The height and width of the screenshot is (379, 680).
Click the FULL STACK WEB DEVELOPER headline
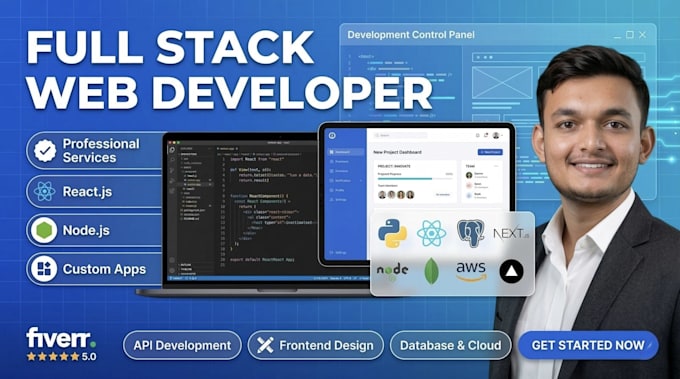click(x=229, y=70)
